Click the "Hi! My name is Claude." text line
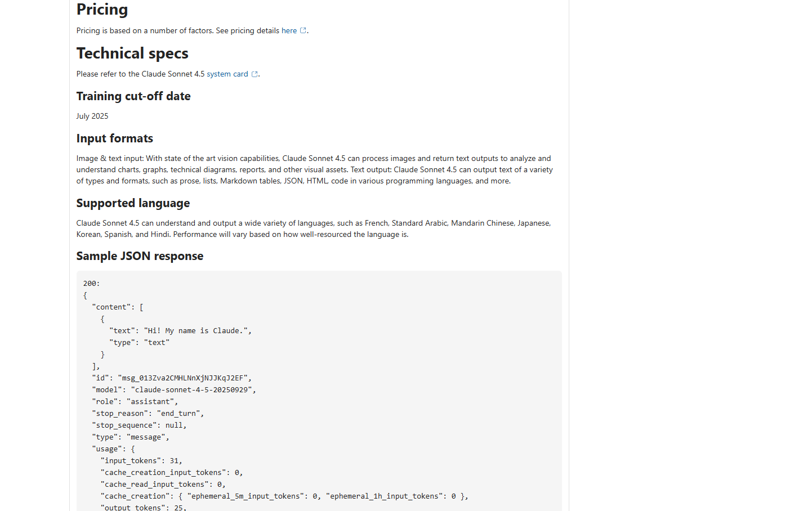This screenshot has width=812, height=511. click(x=180, y=331)
